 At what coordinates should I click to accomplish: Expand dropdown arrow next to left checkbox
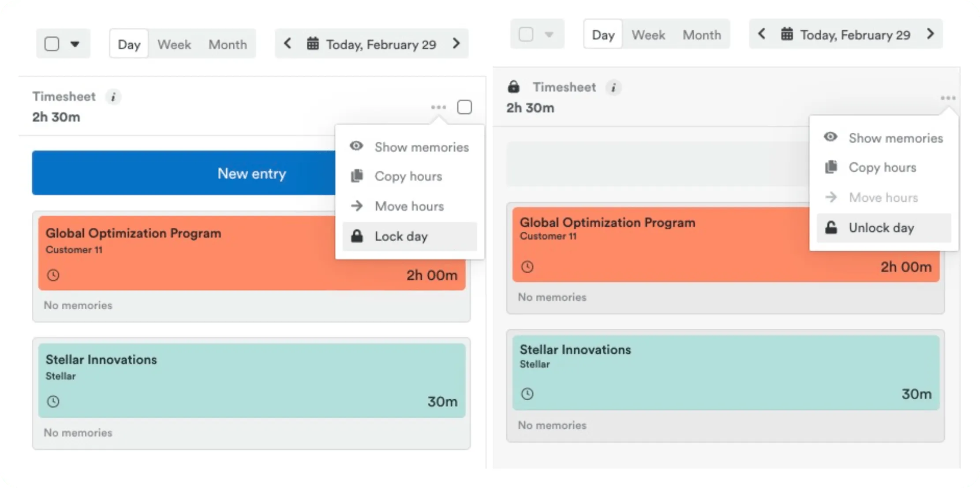75,44
